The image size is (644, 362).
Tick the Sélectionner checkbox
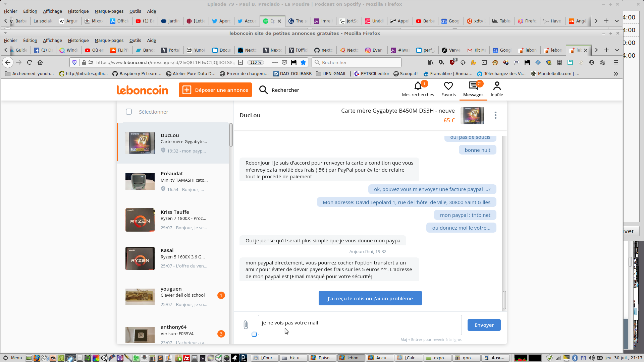pyautogui.click(x=129, y=112)
